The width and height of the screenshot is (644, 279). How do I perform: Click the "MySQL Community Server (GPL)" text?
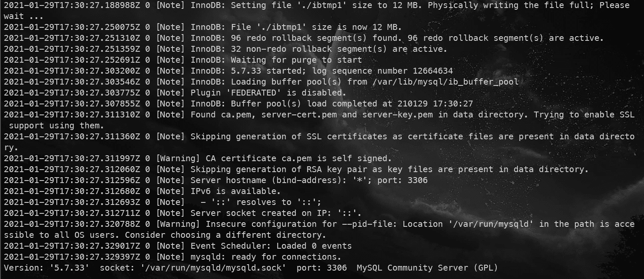coord(427,268)
